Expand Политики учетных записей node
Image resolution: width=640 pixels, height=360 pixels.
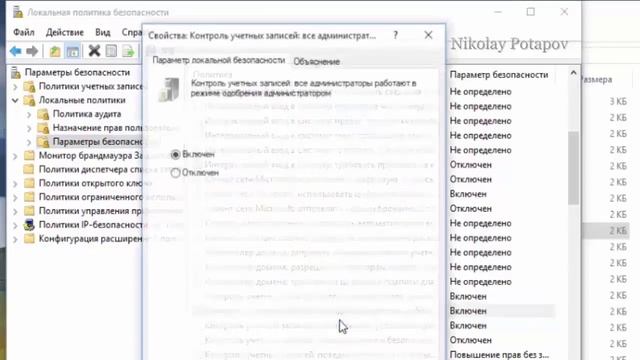(15, 87)
